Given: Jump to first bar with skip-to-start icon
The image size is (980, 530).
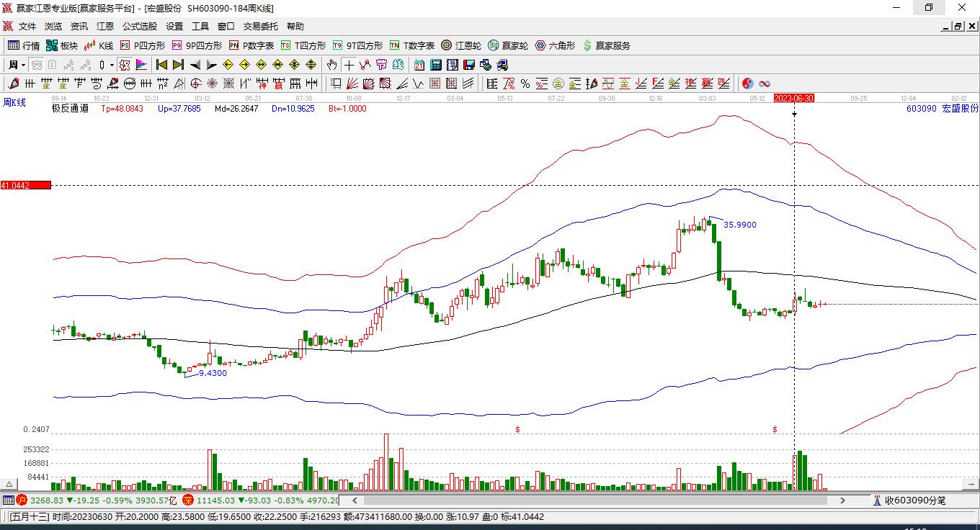Looking at the screenshot, I should pyautogui.click(x=161, y=65).
